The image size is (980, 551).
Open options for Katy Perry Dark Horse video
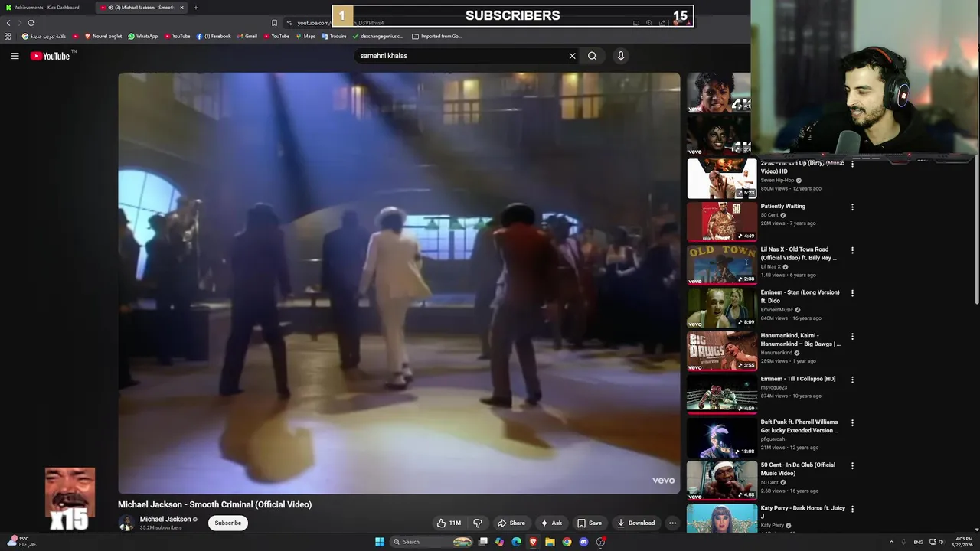[852, 509]
